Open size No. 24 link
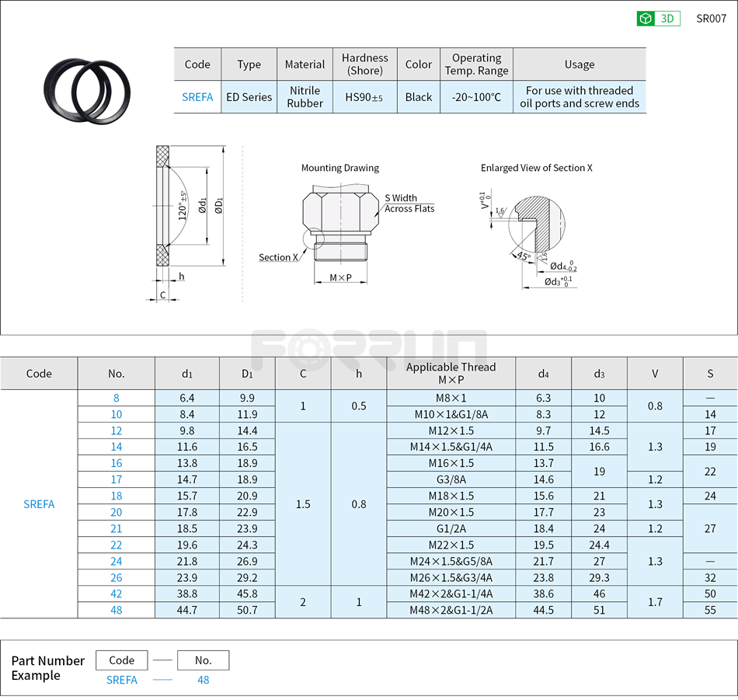Viewport: 738px width, 700px height. pyautogui.click(x=117, y=561)
